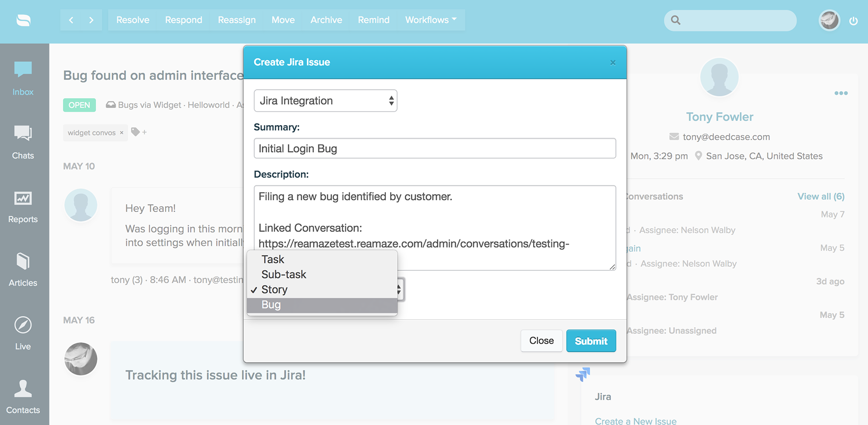
Task: Select Story in issue type list
Action: click(322, 289)
